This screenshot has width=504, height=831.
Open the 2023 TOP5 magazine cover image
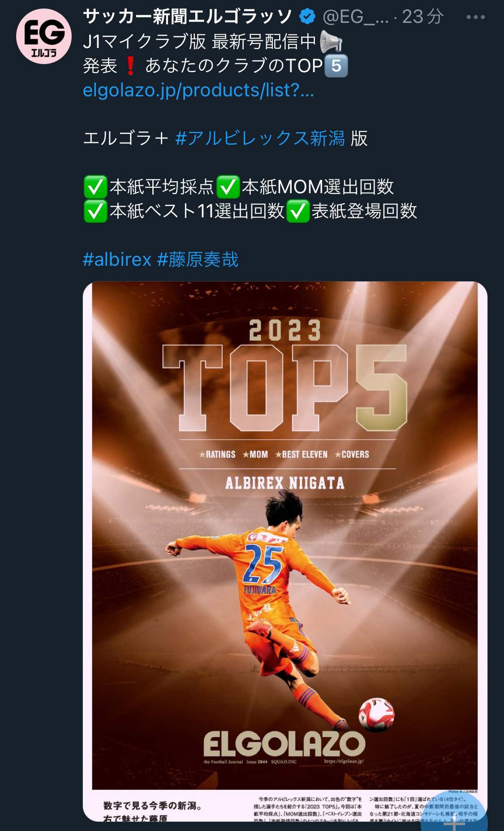pos(285,551)
